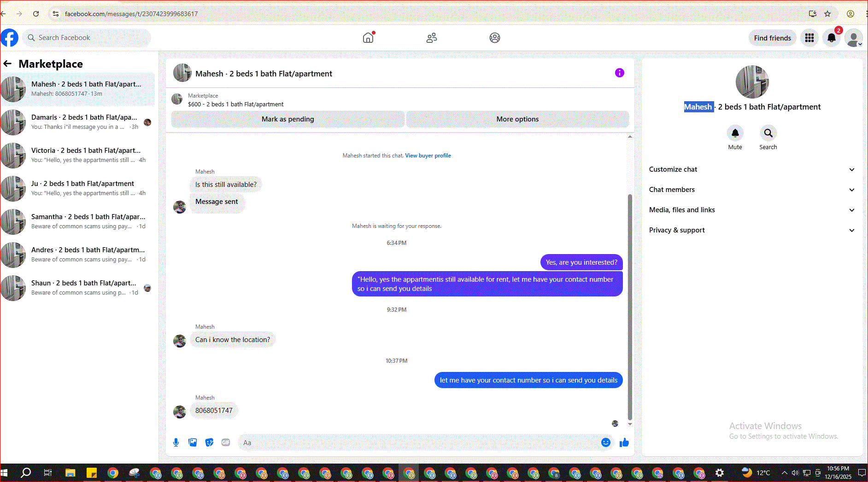This screenshot has width=868, height=482.
Task: Click the large profile picture in info panel
Action: (752, 82)
